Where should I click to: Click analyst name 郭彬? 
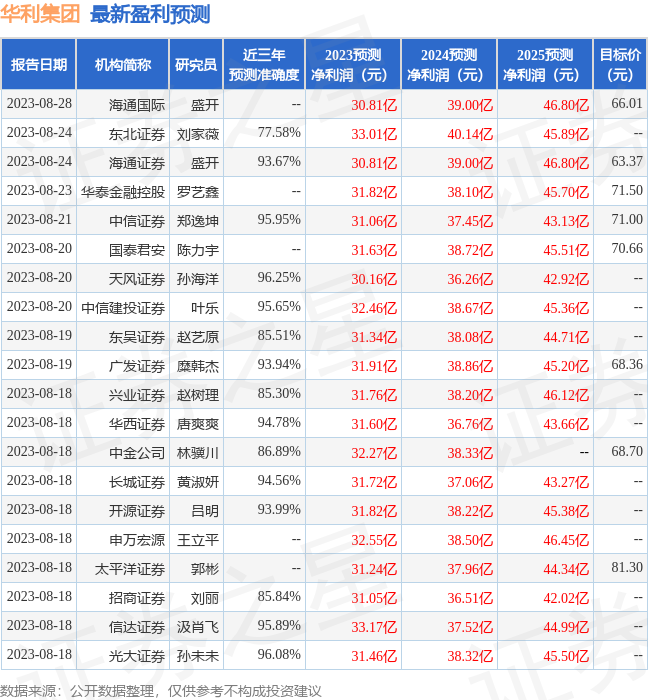[205, 569]
